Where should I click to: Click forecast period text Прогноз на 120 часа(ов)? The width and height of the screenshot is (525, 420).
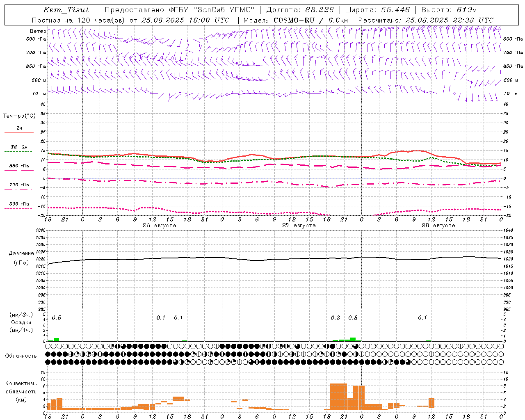tap(79, 20)
